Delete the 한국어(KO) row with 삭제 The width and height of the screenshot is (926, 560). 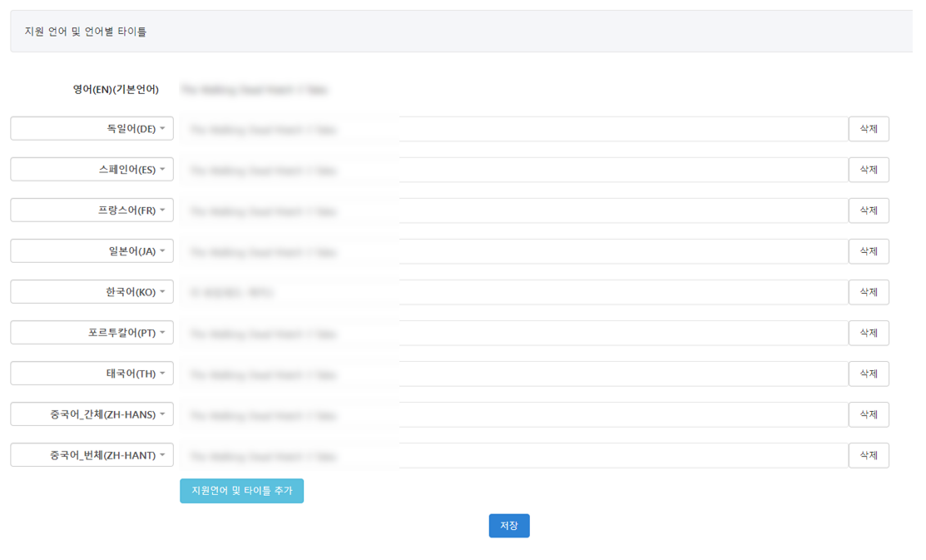[869, 292]
